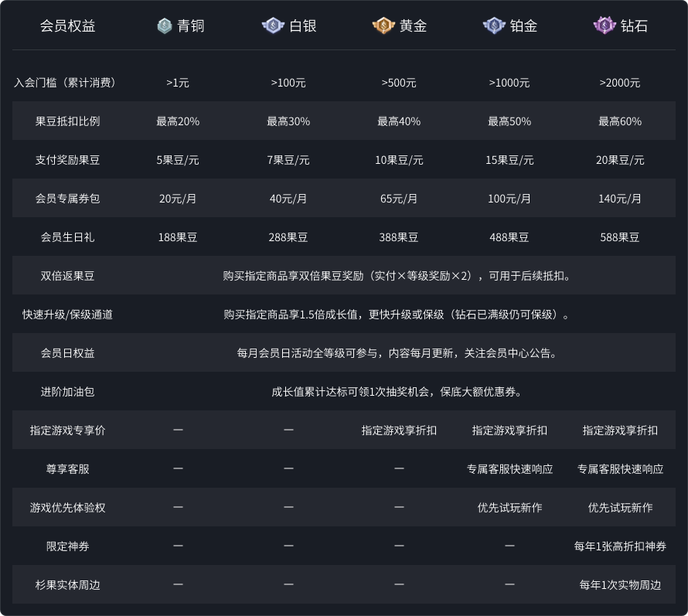Click the >2000元 threshold cell
Image resolution: width=688 pixels, height=616 pixels.
(x=620, y=83)
